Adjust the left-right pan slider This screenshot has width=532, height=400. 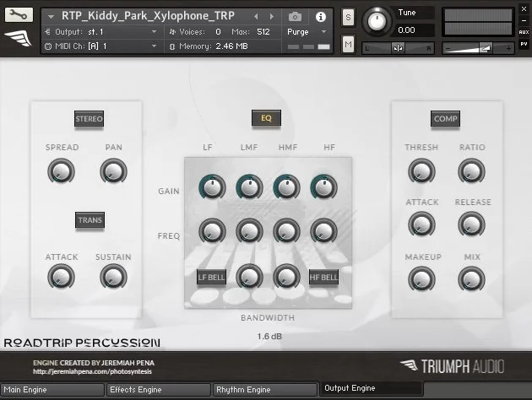[398, 48]
